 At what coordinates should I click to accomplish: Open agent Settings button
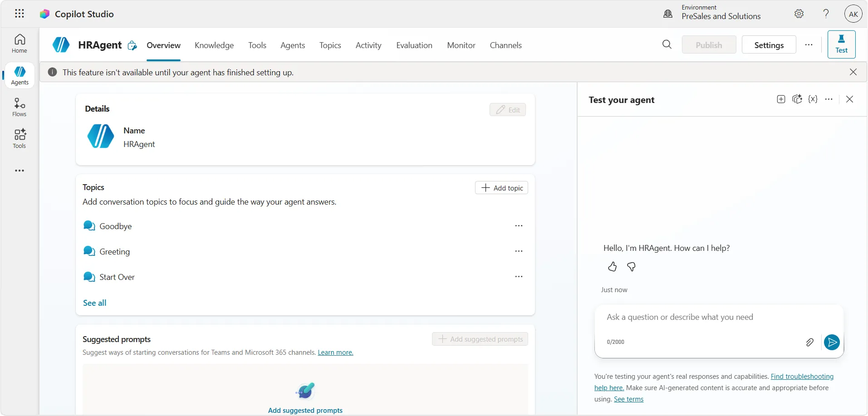point(769,45)
